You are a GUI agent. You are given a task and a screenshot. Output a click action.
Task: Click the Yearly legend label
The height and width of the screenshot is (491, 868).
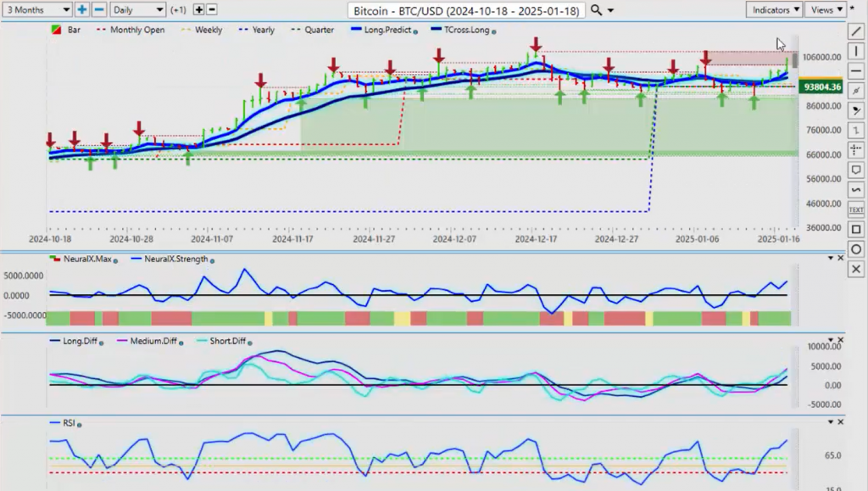click(263, 30)
